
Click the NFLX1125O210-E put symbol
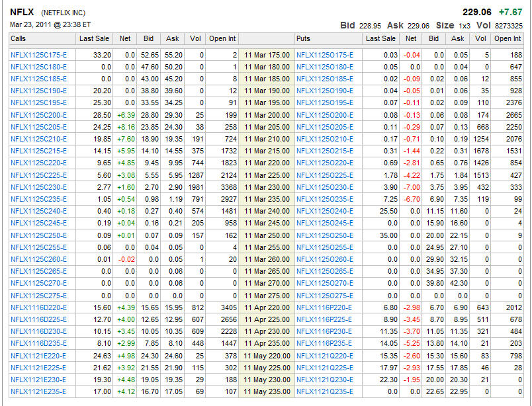[325, 139]
